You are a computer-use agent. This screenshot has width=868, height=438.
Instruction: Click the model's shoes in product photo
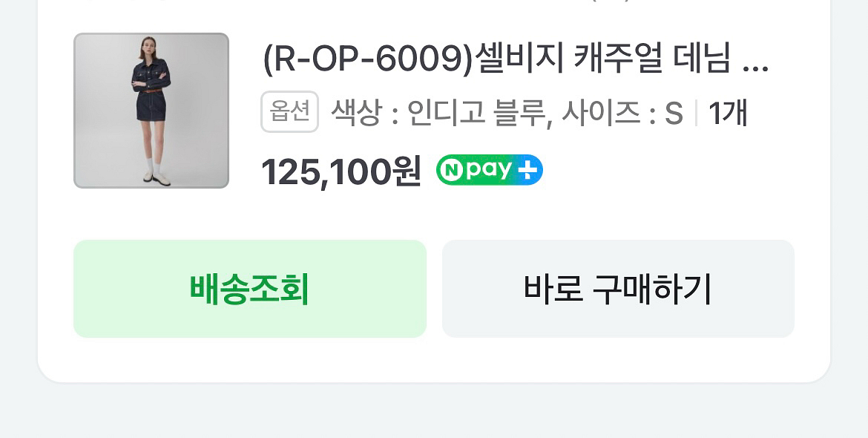pos(156,177)
